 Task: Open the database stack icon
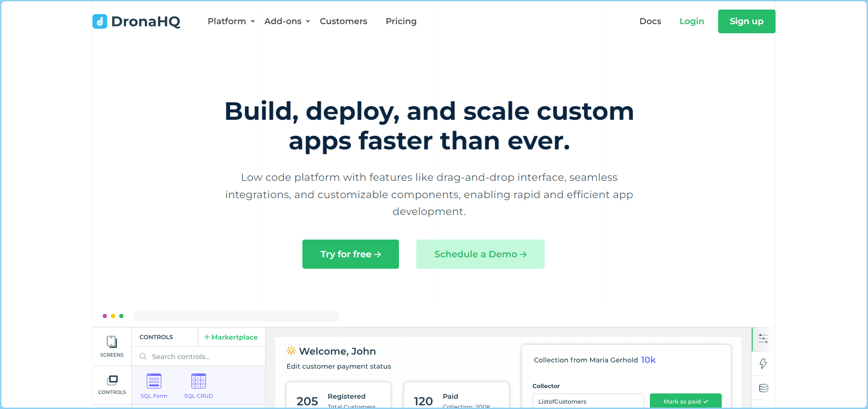point(763,388)
